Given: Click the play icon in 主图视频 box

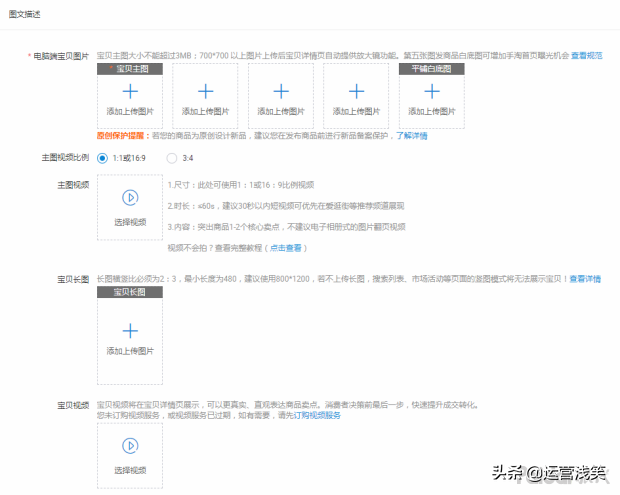Looking at the screenshot, I should pos(130,198).
